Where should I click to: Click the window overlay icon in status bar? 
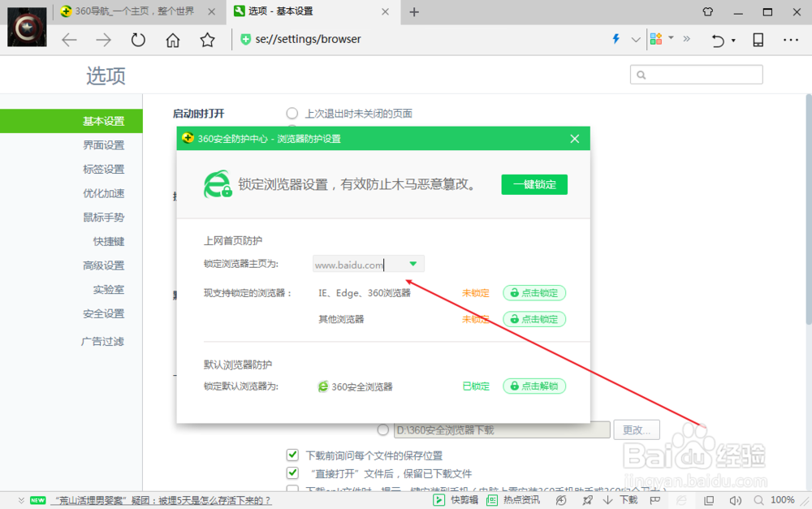tap(708, 500)
